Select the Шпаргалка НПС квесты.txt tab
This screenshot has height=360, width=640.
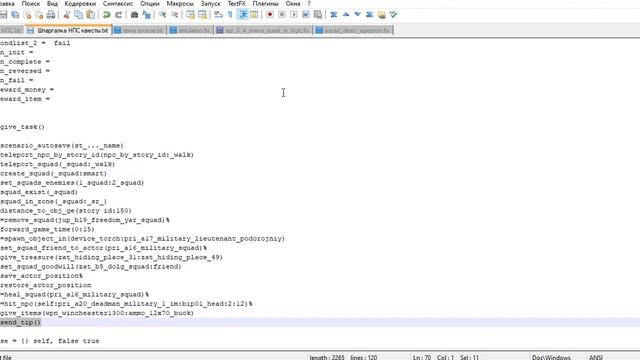(x=69, y=30)
